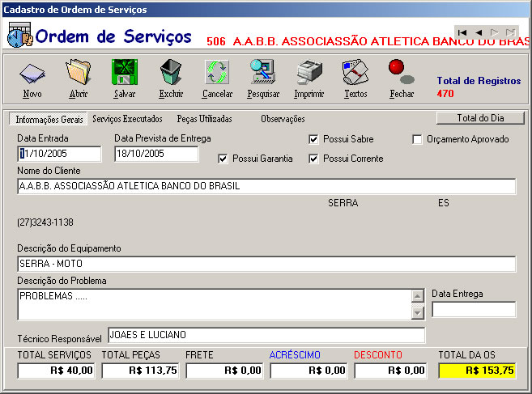Image resolution: width=532 pixels, height=394 pixels.
Task: Toggle the Possui Corrente checkbox
Action: (x=313, y=159)
